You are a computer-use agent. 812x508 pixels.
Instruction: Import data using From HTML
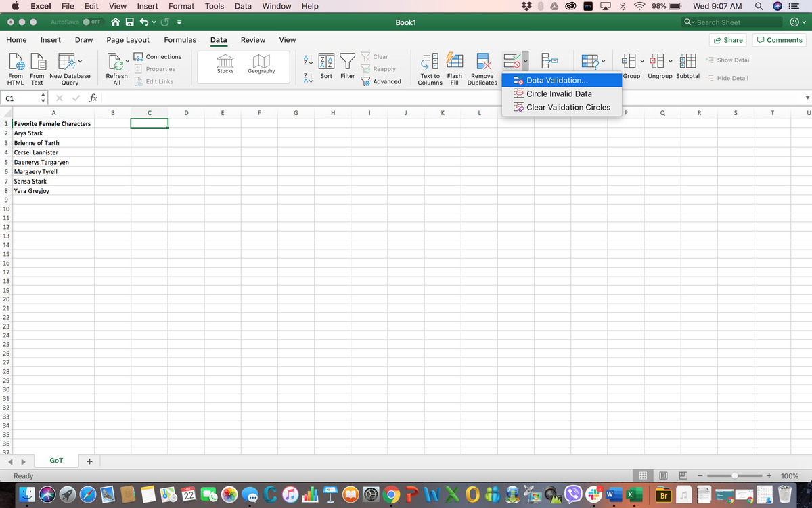tap(15, 67)
